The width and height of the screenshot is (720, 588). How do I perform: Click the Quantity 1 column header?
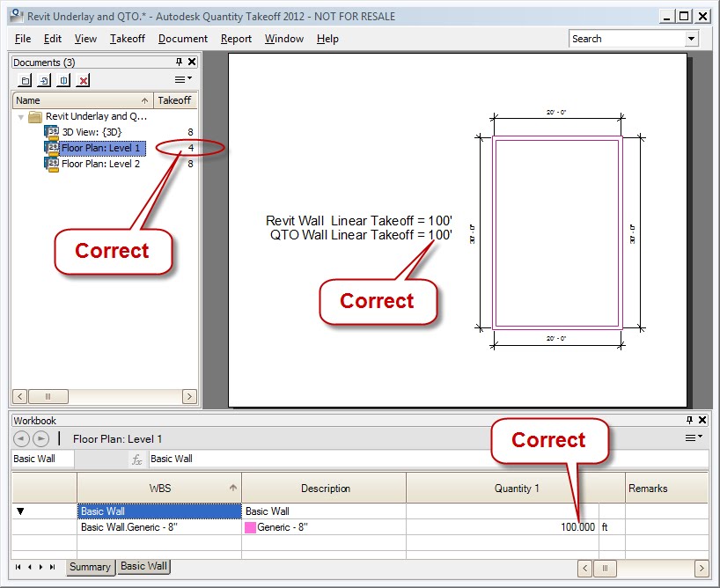516,489
